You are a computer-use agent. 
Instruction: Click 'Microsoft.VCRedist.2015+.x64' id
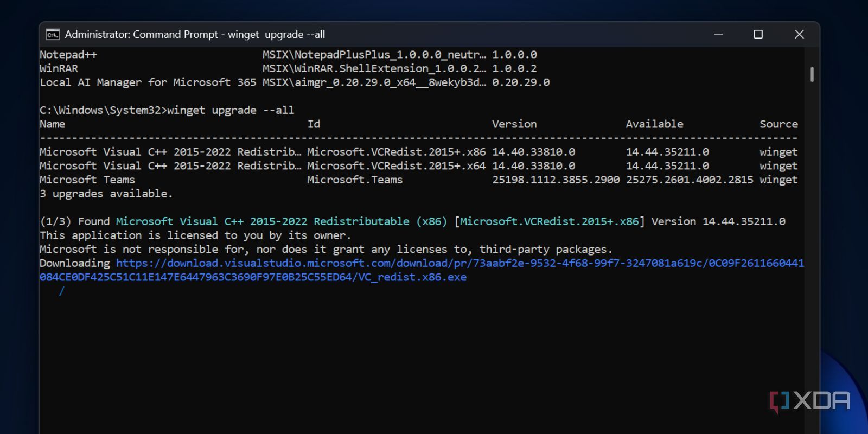point(397,166)
